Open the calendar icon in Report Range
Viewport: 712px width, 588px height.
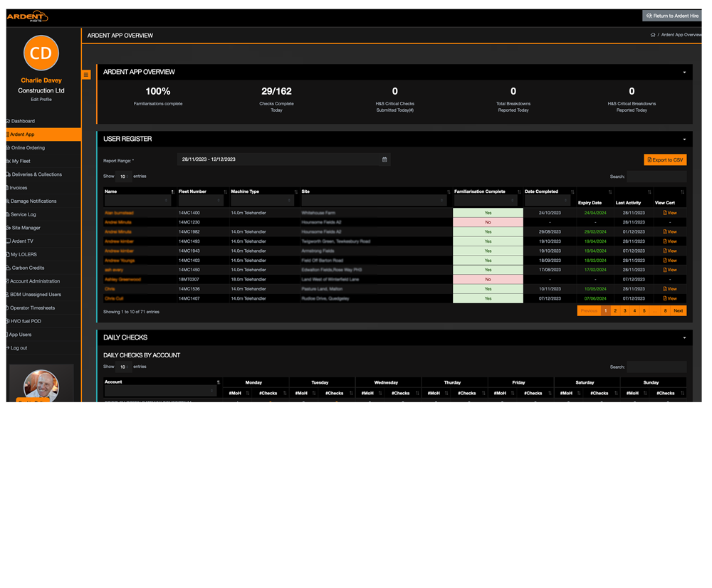pyautogui.click(x=384, y=159)
